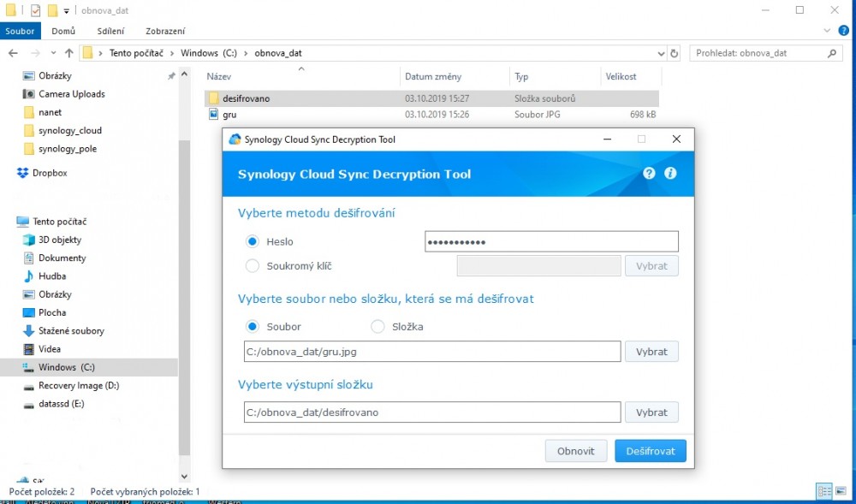Open the Quick Access Toolbar customize dropdown
The width and height of the screenshot is (856, 504).
pyautogui.click(x=67, y=11)
